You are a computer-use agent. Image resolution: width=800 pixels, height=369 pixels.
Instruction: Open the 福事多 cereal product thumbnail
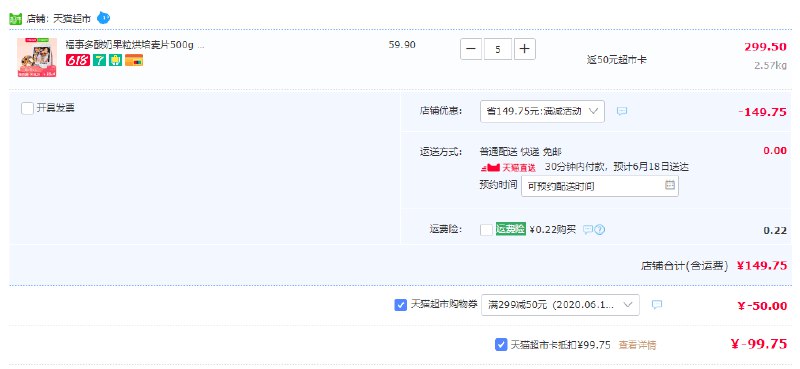37,58
